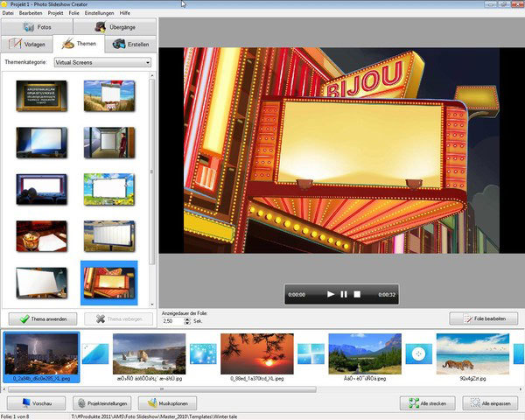Open the Projekt menu
Viewport: 525px width, 420px height.
[x=55, y=13]
